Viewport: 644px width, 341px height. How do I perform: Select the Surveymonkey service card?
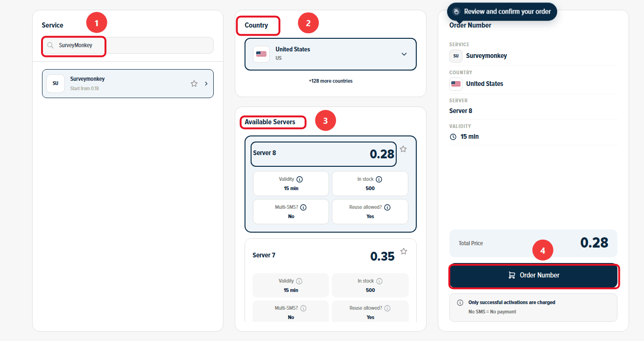128,84
